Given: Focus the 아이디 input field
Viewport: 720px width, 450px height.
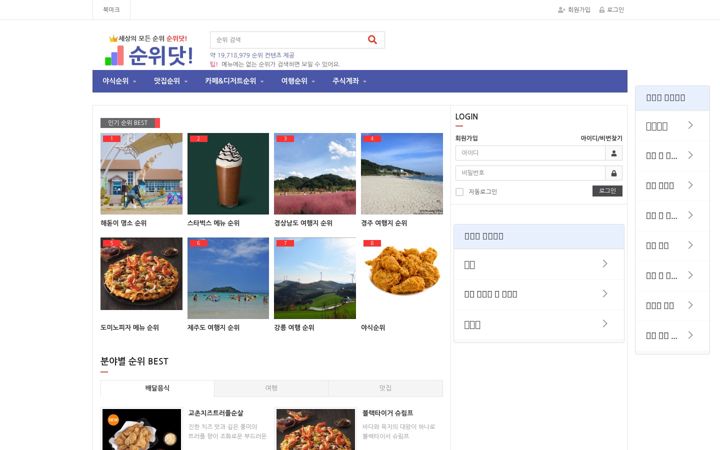Looking at the screenshot, I should [x=530, y=153].
